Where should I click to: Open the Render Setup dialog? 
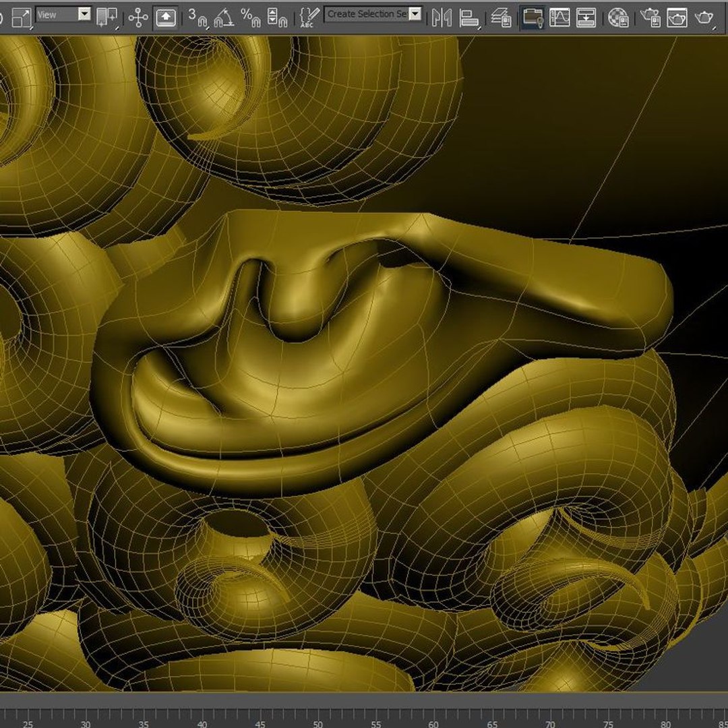pos(650,18)
